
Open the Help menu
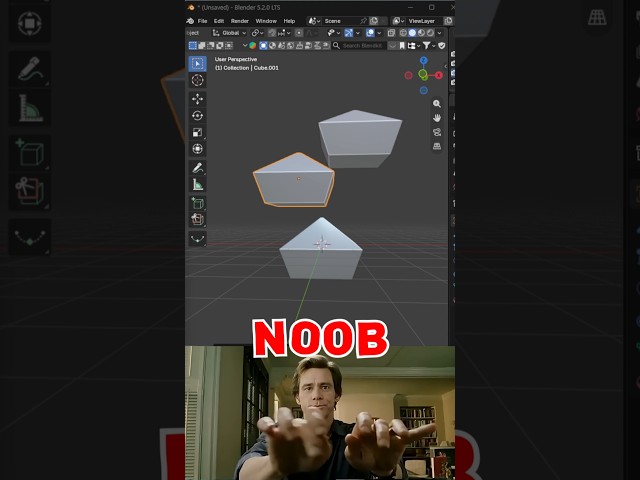[289, 21]
